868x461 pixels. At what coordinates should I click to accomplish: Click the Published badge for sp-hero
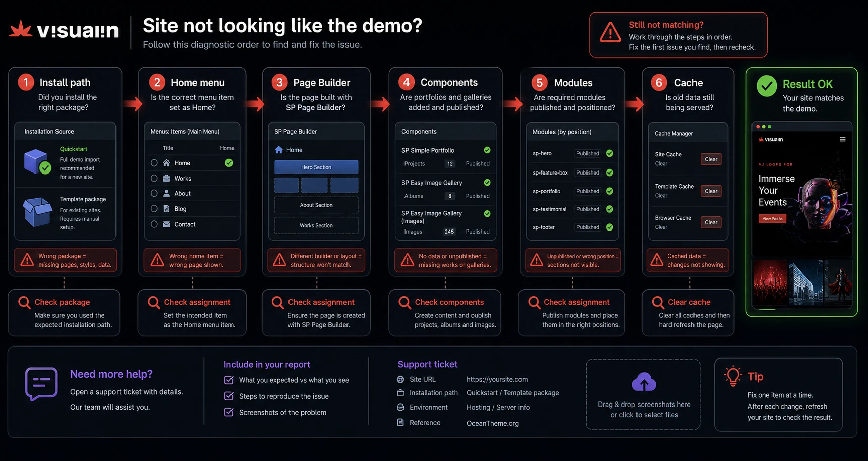point(588,153)
